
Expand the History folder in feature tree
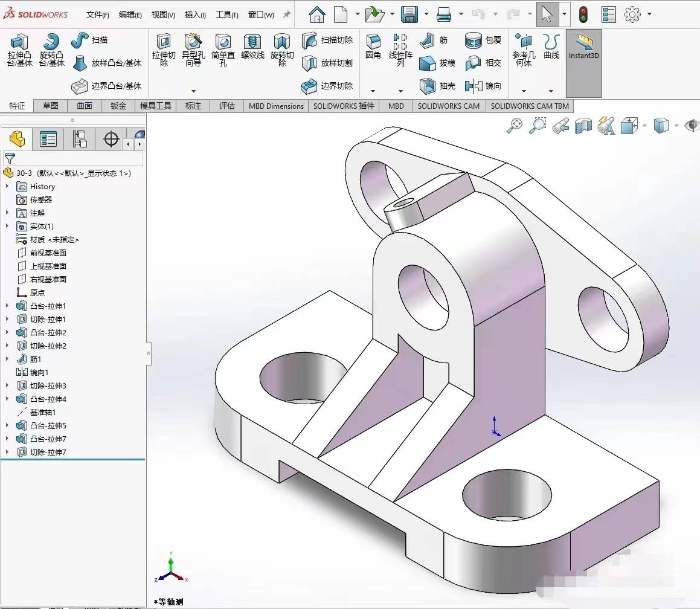point(6,186)
